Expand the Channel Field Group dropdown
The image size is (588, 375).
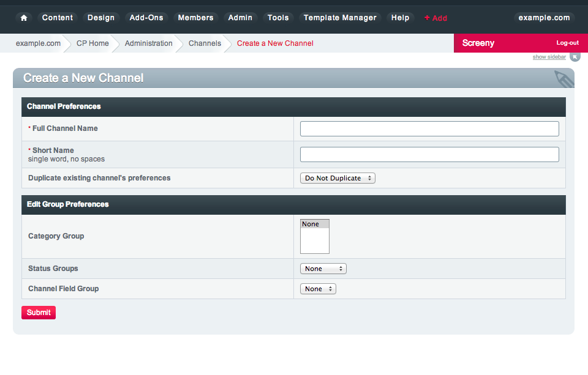318,289
